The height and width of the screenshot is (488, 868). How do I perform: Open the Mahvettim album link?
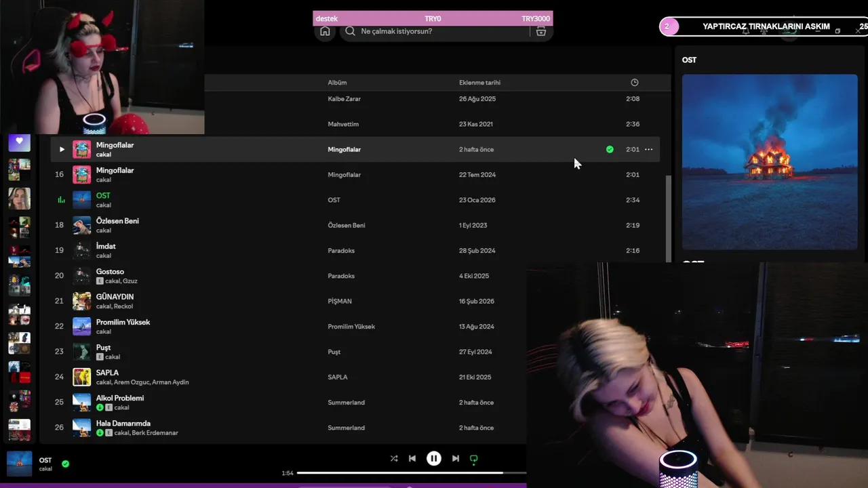point(343,124)
